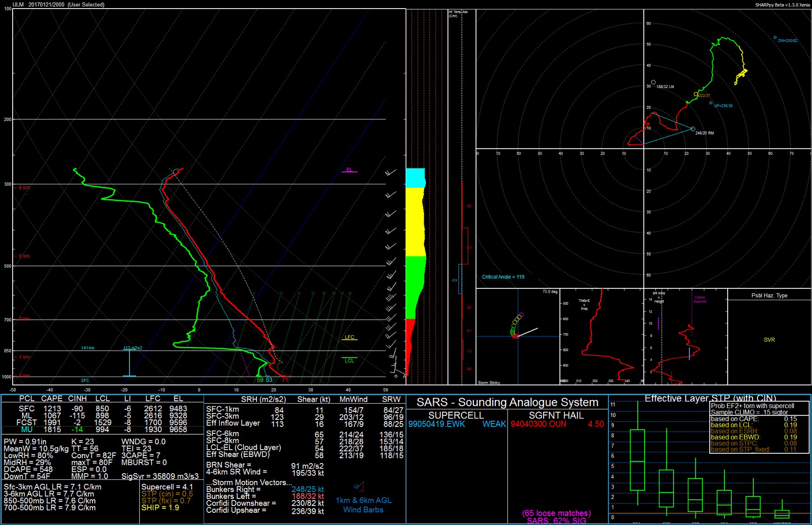
Task: Click the 73.0 deg slinky tilt value
Action: click(550, 292)
